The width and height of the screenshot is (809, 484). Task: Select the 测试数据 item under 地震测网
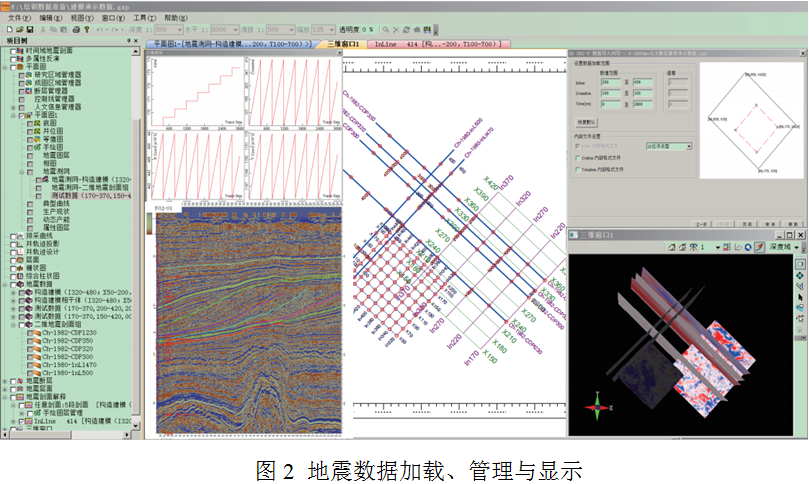click(90, 196)
